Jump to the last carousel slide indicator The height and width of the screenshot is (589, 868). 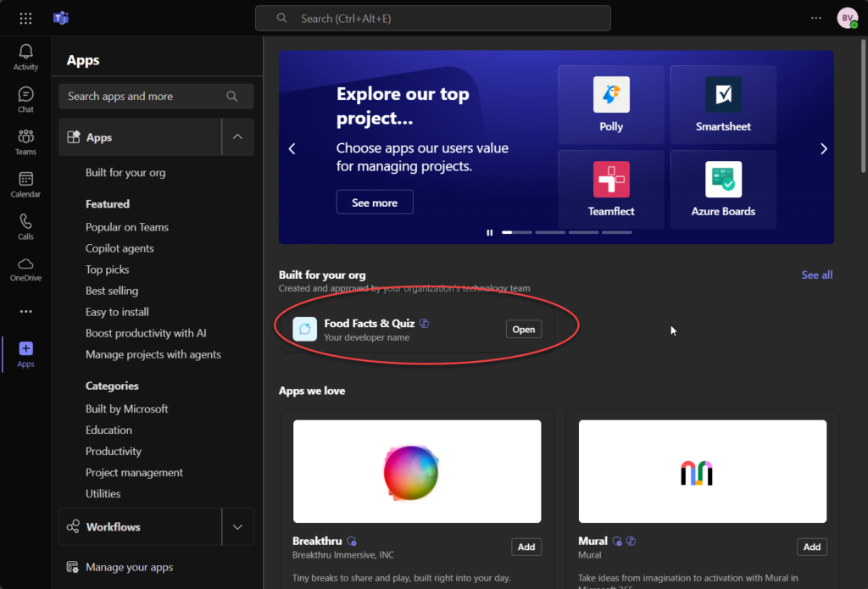coord(617,232)
